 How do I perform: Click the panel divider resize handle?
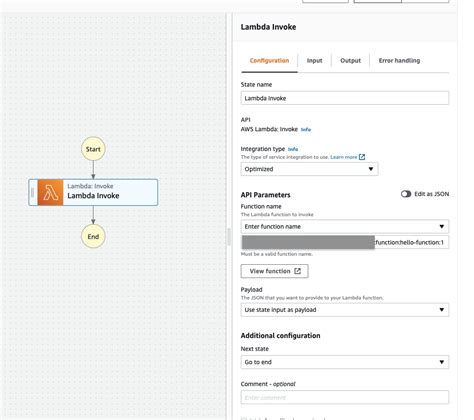tap(229, 236)
